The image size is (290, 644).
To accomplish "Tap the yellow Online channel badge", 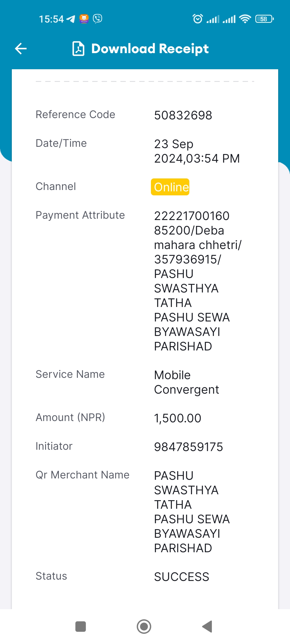I will [170, 187].
